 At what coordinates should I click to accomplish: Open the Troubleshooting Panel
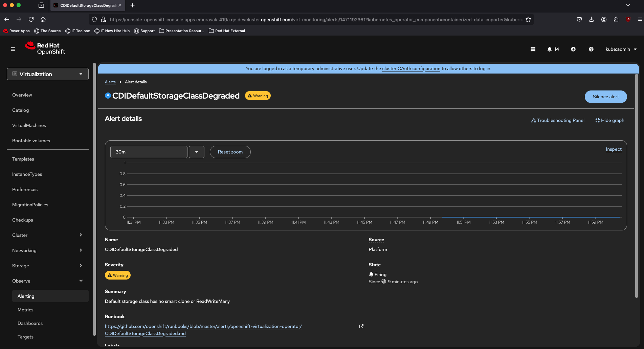click(x=557, y=120)
